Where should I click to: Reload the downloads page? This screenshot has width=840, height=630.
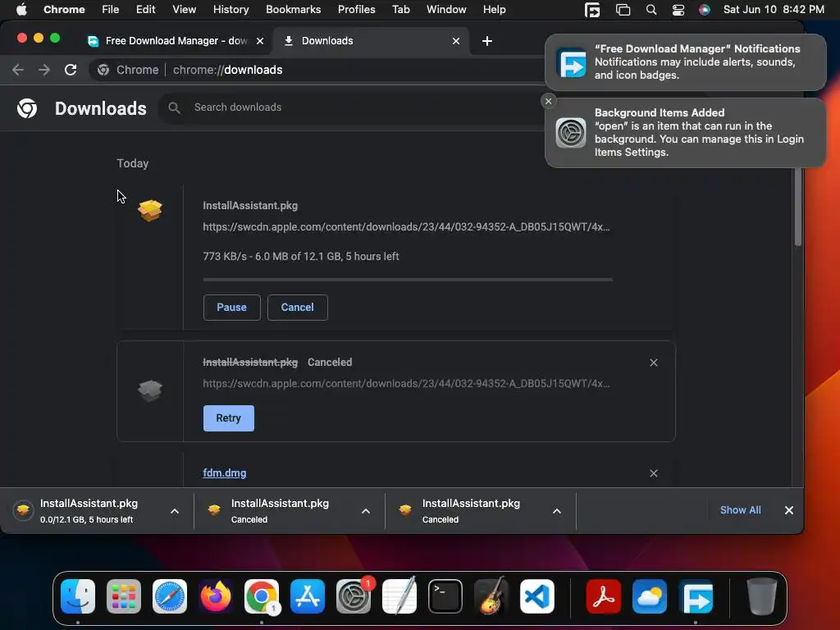(x=71, y=70)
